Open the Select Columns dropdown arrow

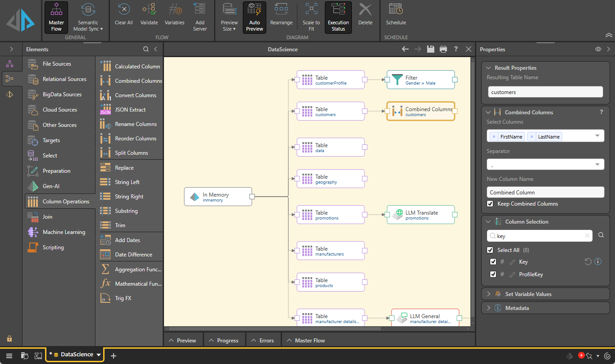click(597, 136)
